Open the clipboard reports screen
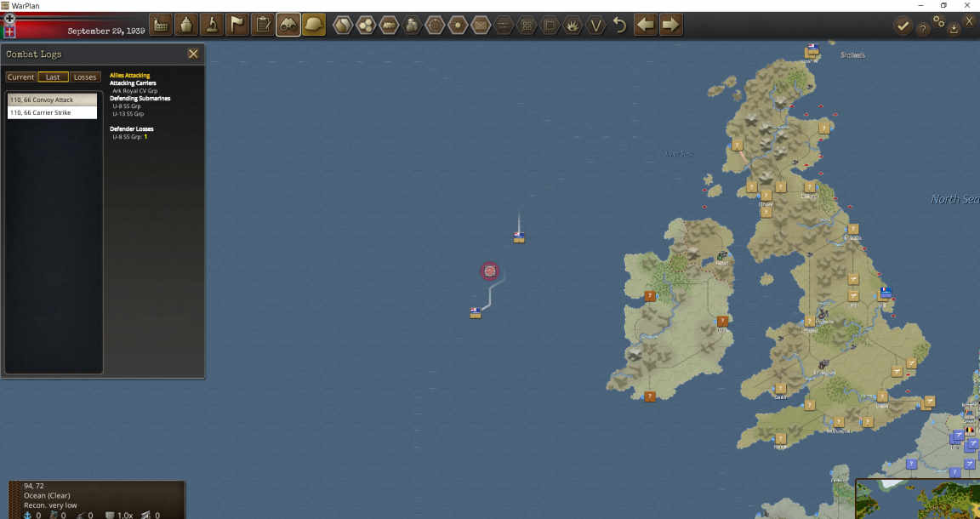The width and height of the screenshot is (980, 519). click(263, 25)
